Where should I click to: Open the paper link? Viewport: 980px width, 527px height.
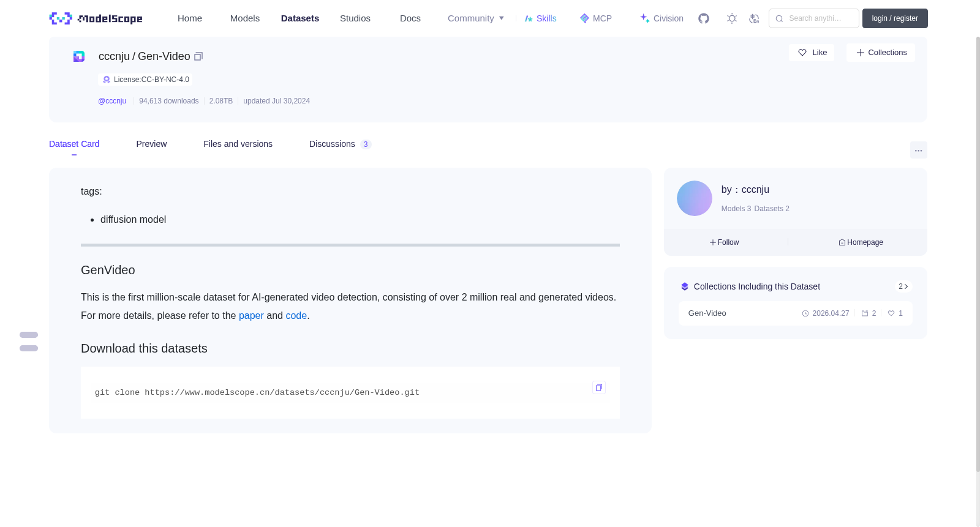click(251, 316)
